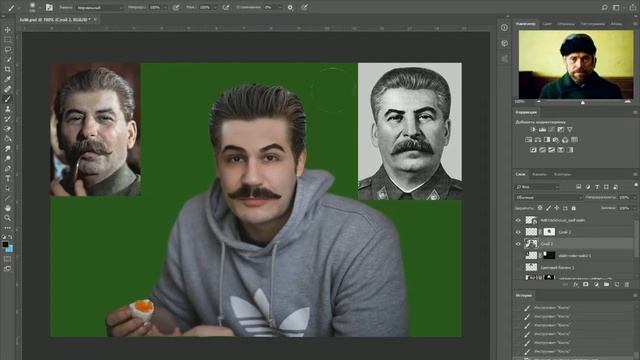
Task: Switch to the Контуры tab
Action: (562, 174)
